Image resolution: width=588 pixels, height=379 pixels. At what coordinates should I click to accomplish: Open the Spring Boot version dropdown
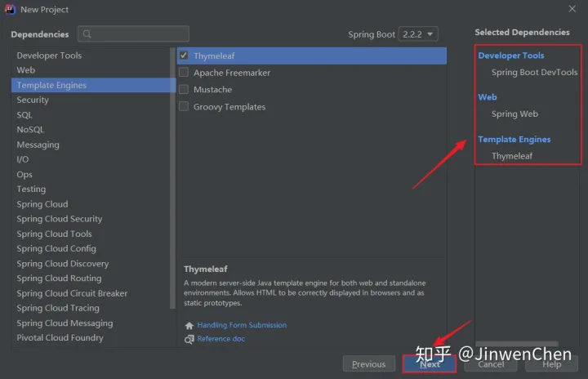pos(418,34)
